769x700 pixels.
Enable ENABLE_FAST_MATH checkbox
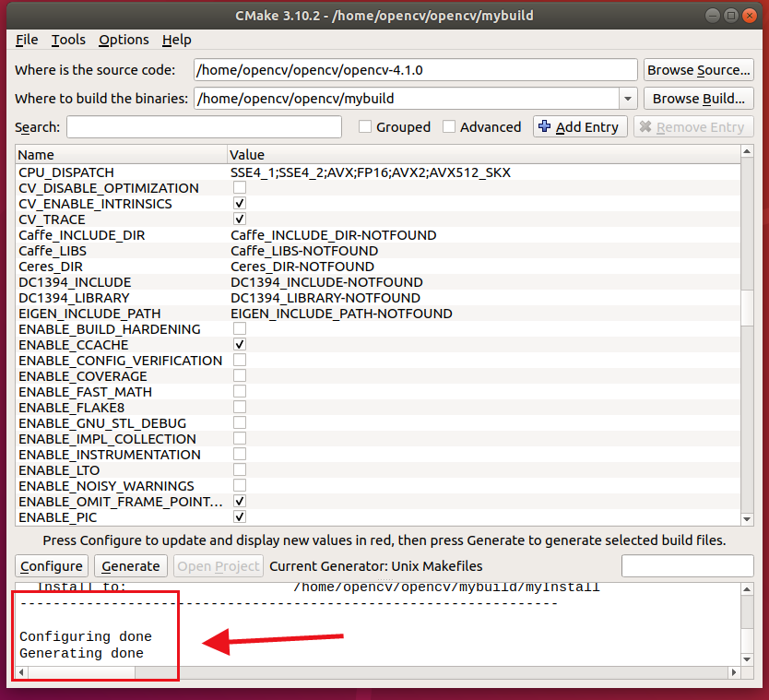click(240, 391)
